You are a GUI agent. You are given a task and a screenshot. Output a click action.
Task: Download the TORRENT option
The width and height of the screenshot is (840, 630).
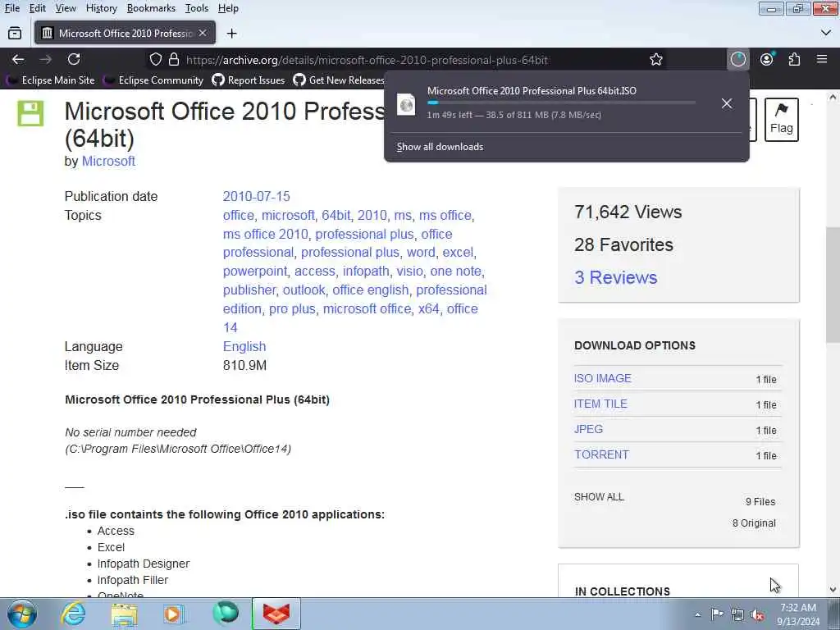pos(601,454)
